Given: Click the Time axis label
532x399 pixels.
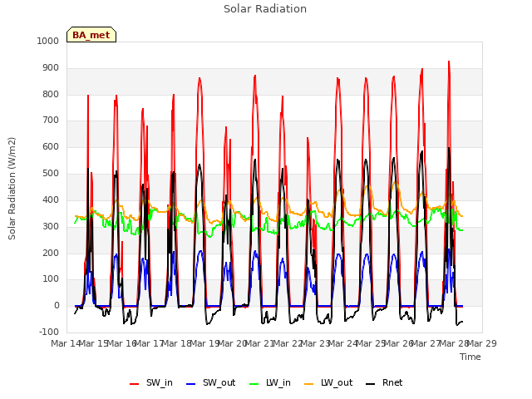Looking at the screenshot, I should pyautogui.click(x=470, y=357).
